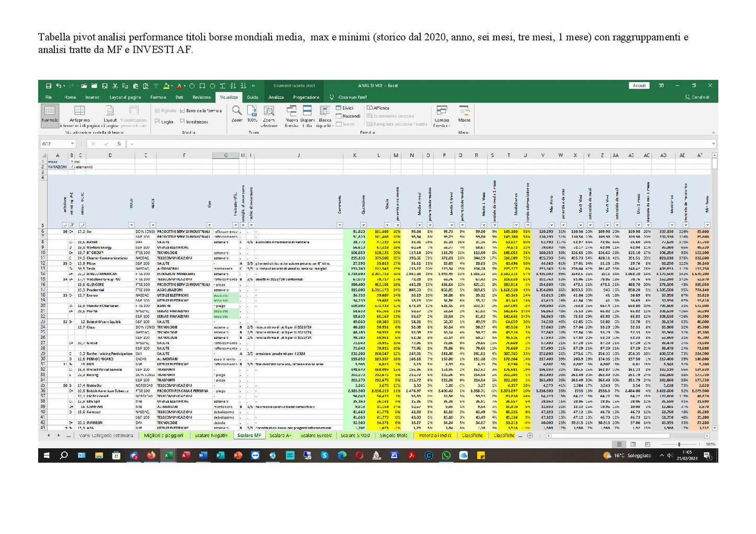756x534 pixels.
Task: Open the File menu tab
Action: (49, 97)
